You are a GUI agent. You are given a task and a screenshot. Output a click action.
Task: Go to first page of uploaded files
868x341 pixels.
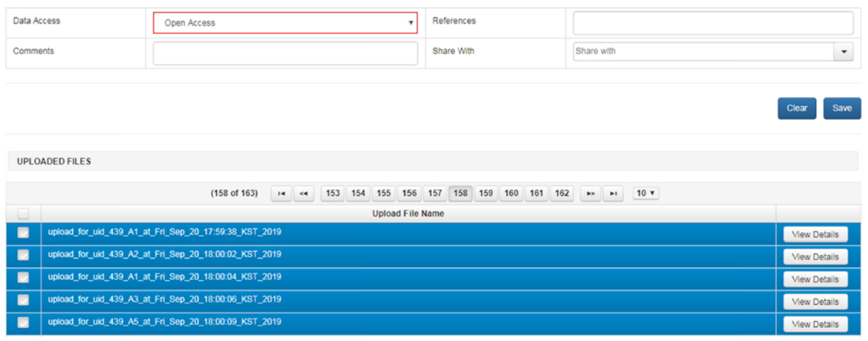[x=281, y=193]
